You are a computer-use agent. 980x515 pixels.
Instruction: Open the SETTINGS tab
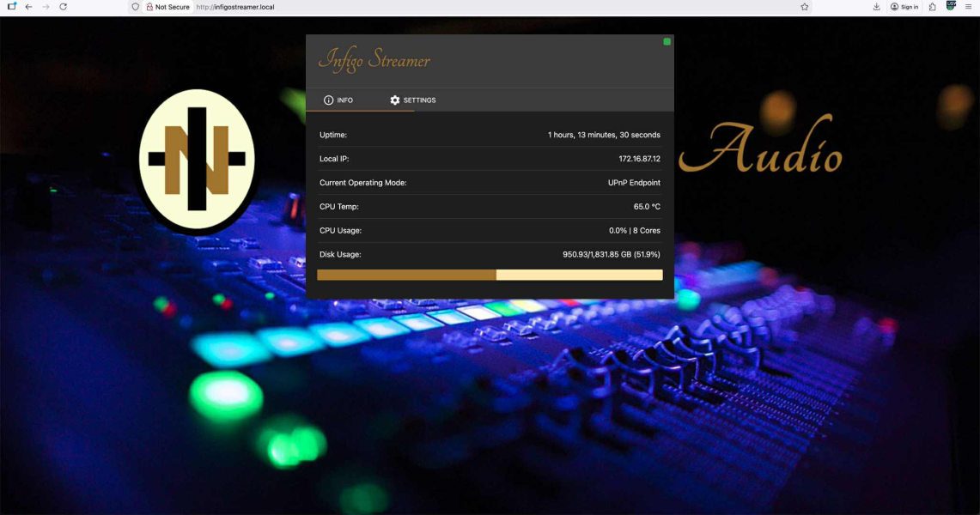pyautogui.click(x=412, y=100)
